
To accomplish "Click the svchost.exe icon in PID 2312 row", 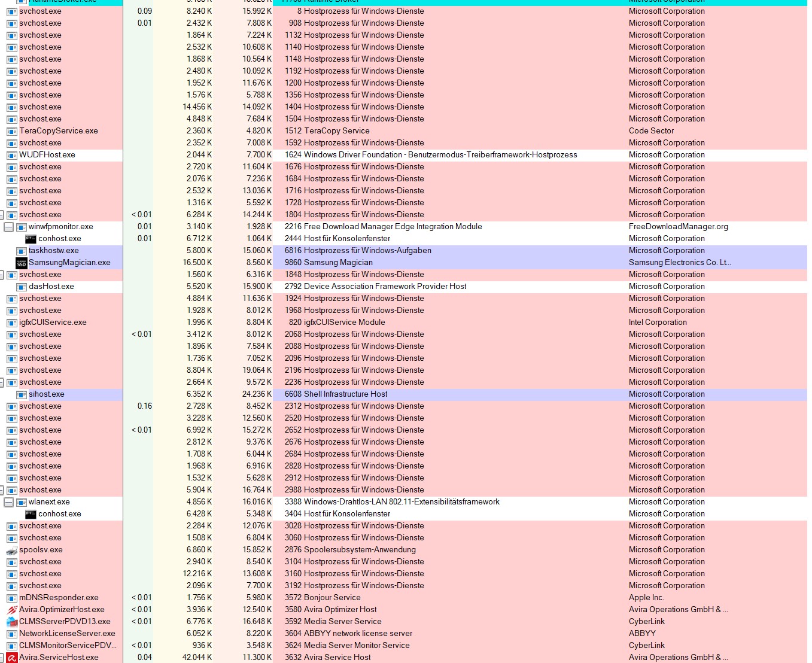I will coord(11,406).
